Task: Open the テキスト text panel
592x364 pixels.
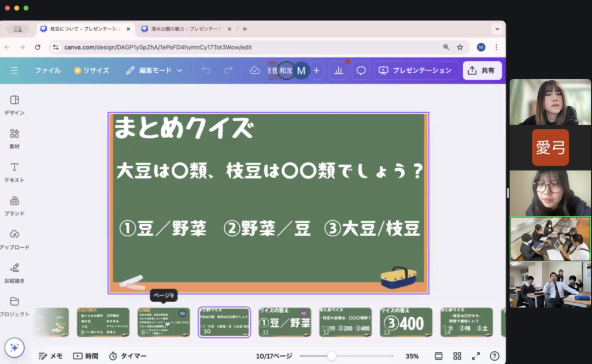Action: pos(14,172)
